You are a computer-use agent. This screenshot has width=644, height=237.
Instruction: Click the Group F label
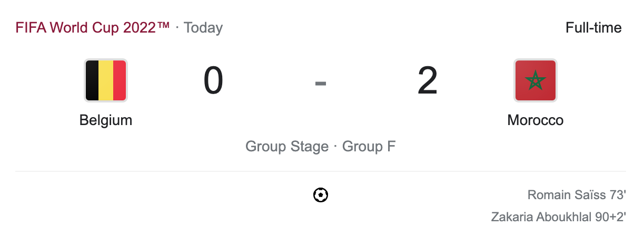tap(369, 147)
